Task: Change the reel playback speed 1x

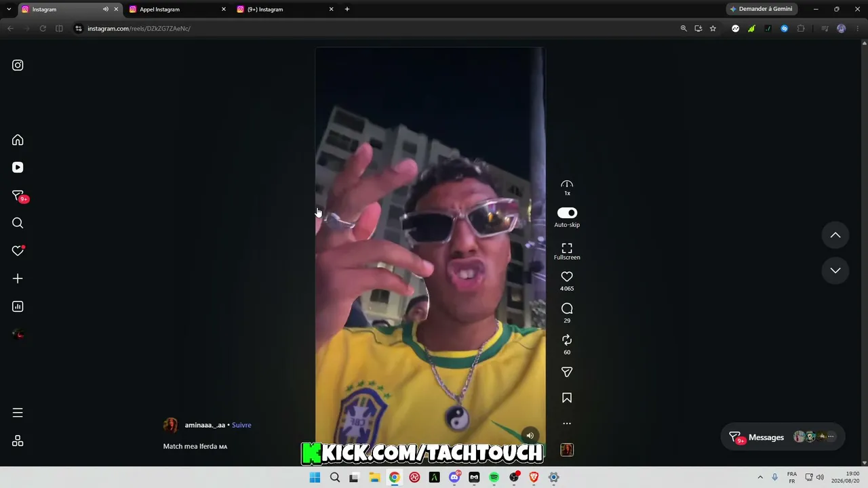Action: [567, 188]
